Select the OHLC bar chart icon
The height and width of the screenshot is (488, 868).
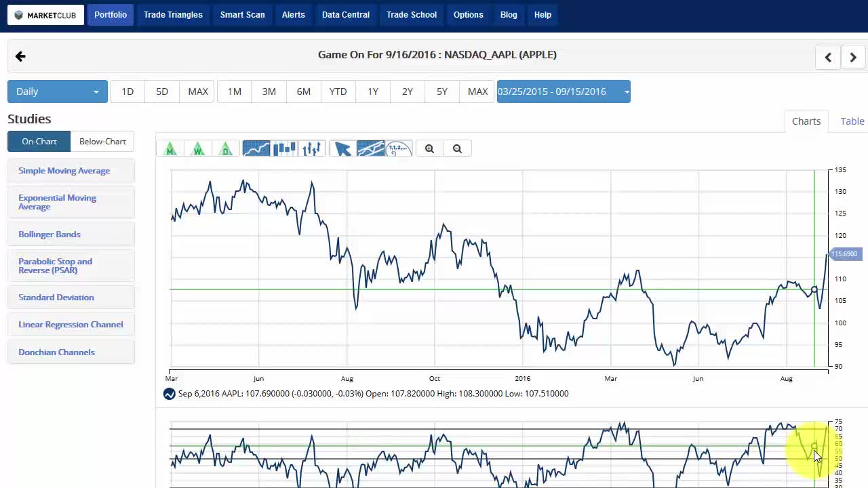pyautogui.click(x=312, y=148)
